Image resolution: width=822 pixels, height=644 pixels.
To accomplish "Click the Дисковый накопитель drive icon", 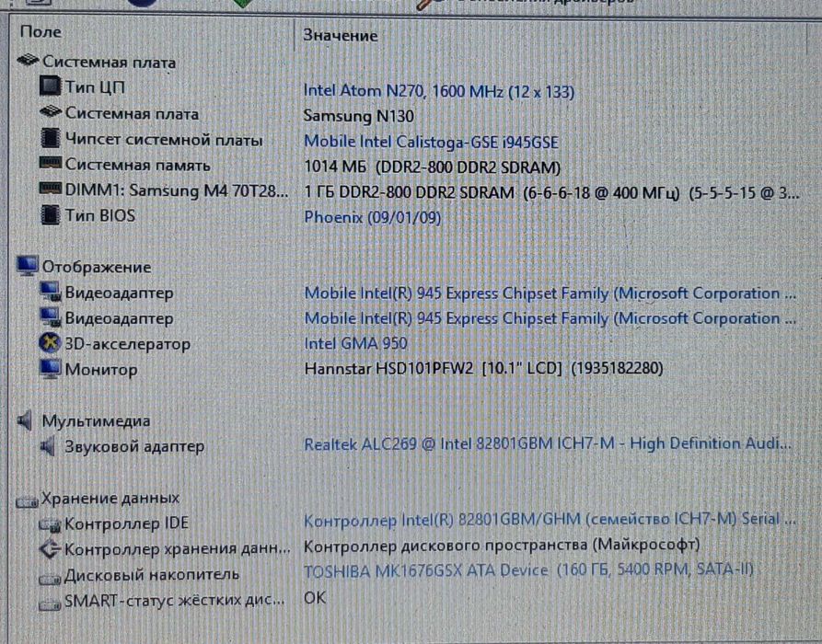I will pyautogui.click(x=51, y=579).
